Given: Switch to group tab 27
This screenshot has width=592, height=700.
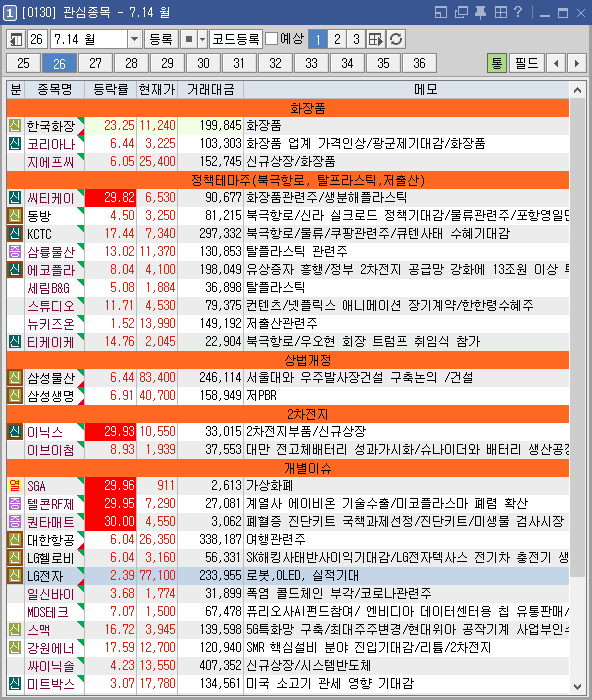Looking at the screenshot, I should coord(95,63).
